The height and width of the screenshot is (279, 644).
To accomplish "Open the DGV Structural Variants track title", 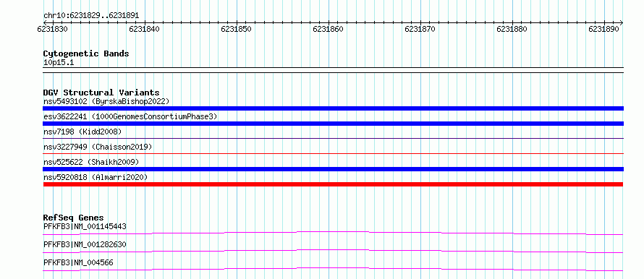I will [101, 93].
